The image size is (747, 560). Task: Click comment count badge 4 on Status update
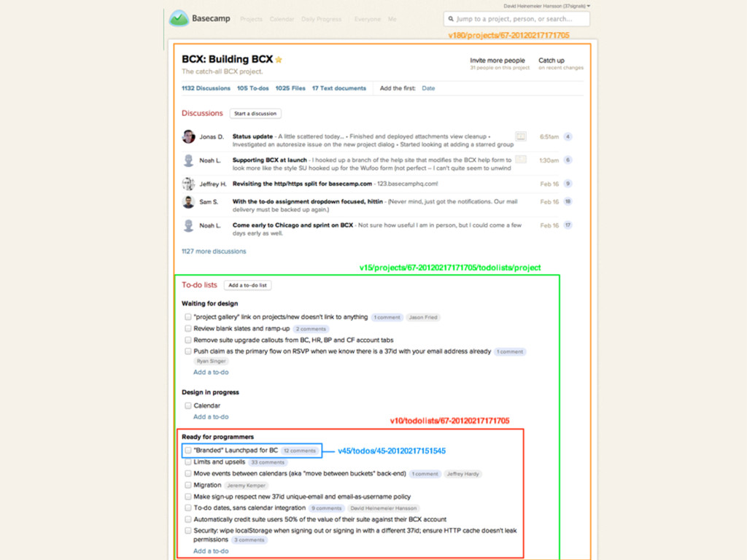click(x=568, y=136)
